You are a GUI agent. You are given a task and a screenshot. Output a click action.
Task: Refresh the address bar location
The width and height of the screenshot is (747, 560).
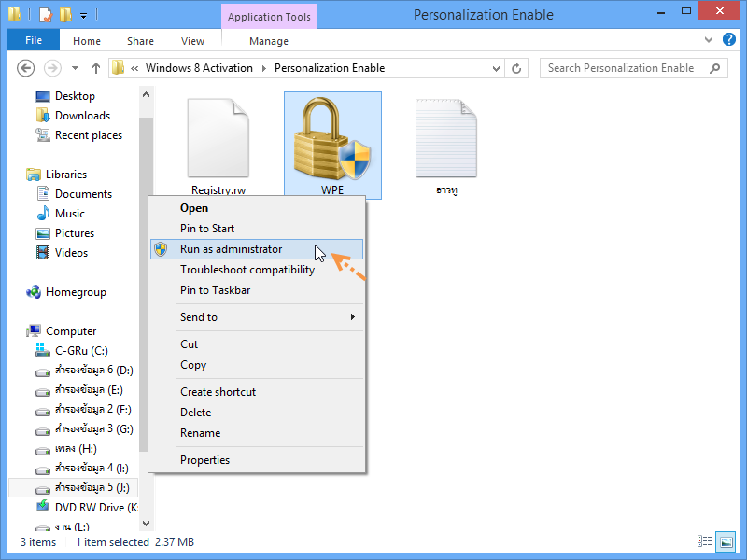tap(516, 68)
